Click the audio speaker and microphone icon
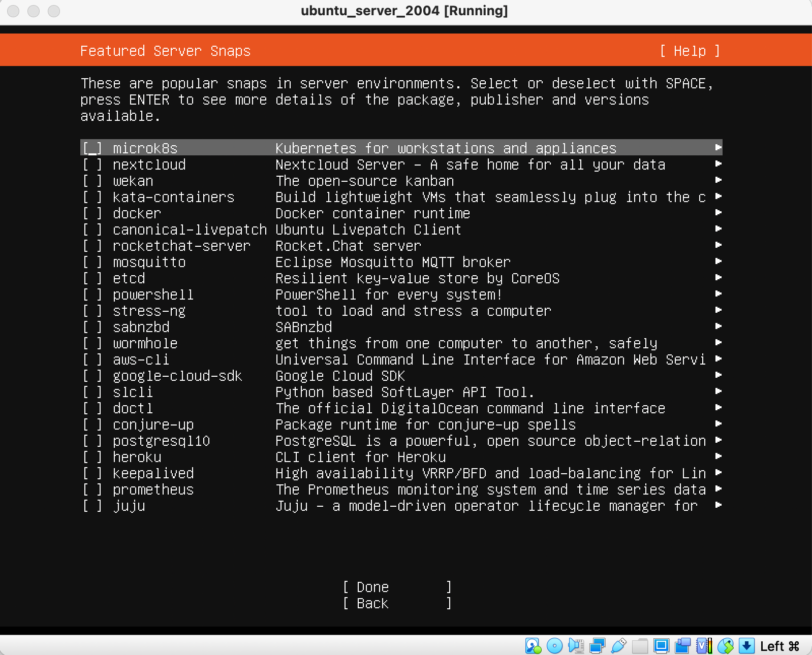 [x=576, y=646]
